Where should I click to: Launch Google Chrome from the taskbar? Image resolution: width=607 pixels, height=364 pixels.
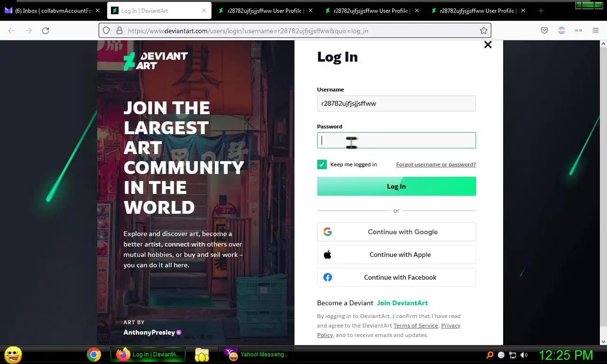[94, 355]
